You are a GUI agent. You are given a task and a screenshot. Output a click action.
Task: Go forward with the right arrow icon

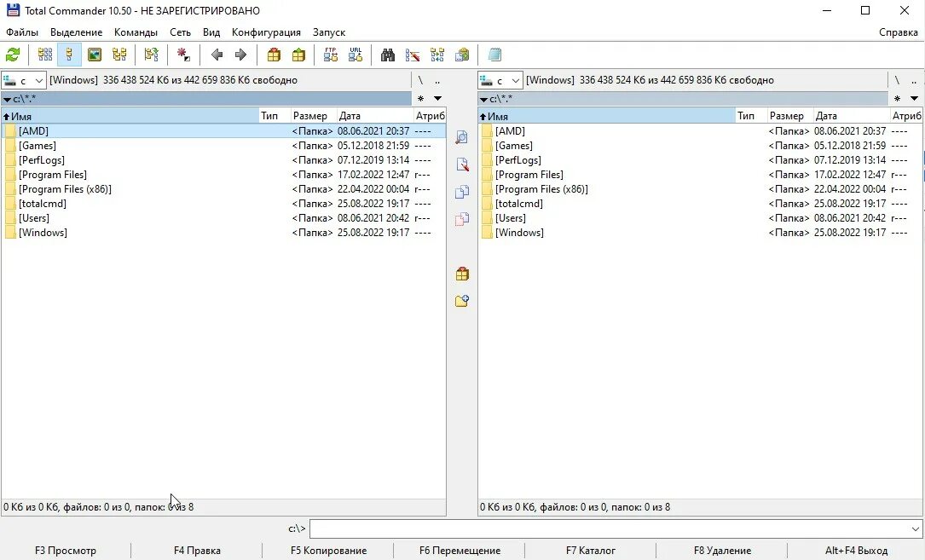pos(240,55)
